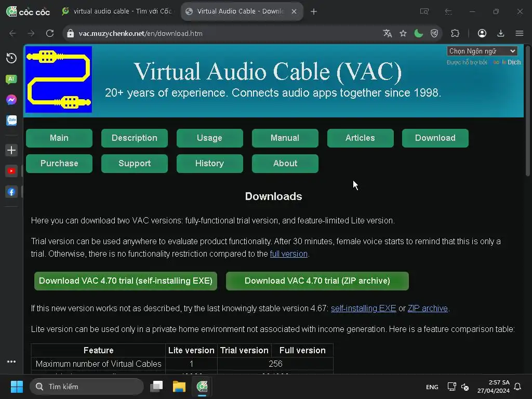Open the Cốc Cốc browser logo menu
The width and height of the screenshot is (532, 399).
(28, 11)
